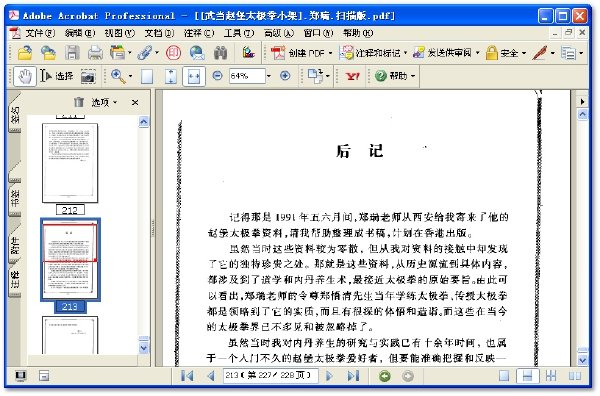
Task: Open the 视图(V) menu
Action: coord(119,33)
